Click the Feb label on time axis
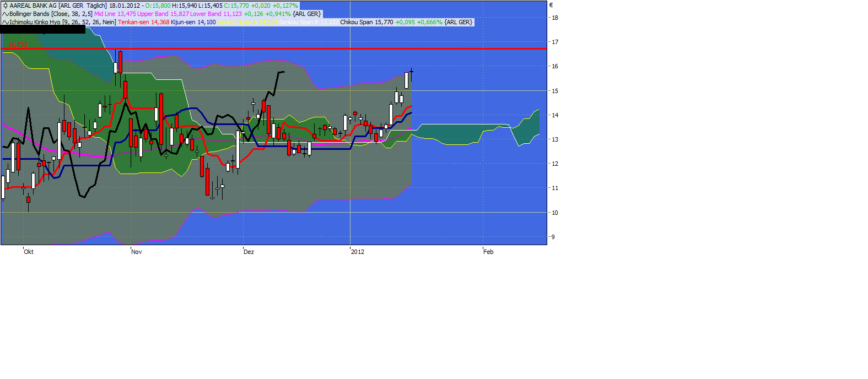Image resolution: width=868 pixels, height=379 pixels. click(x=488, y=252)
